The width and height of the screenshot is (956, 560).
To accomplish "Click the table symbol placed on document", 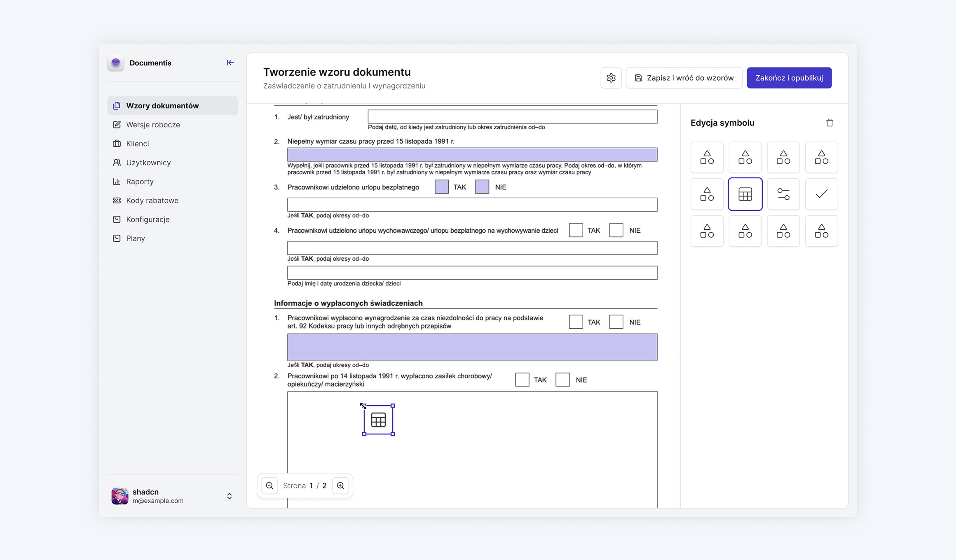I will pyautogui.click(x=378, y=420).
